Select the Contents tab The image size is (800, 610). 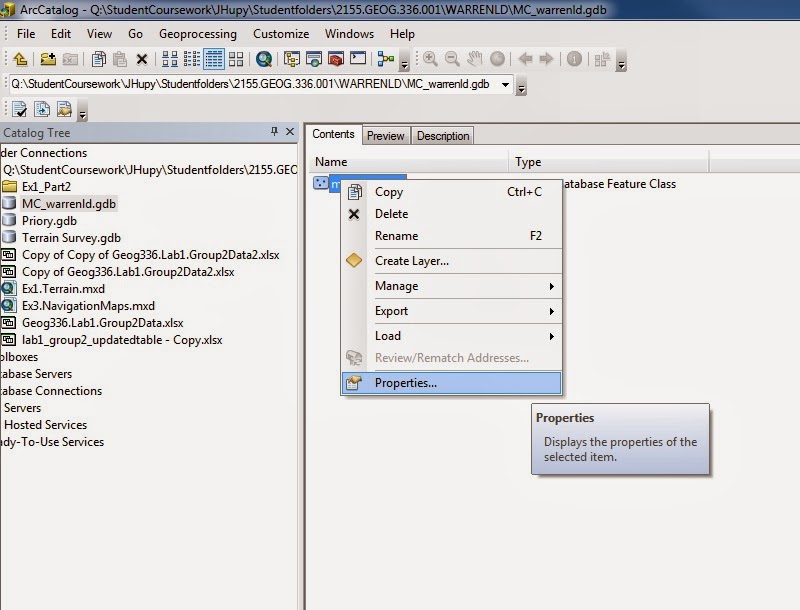click(333, 134)
